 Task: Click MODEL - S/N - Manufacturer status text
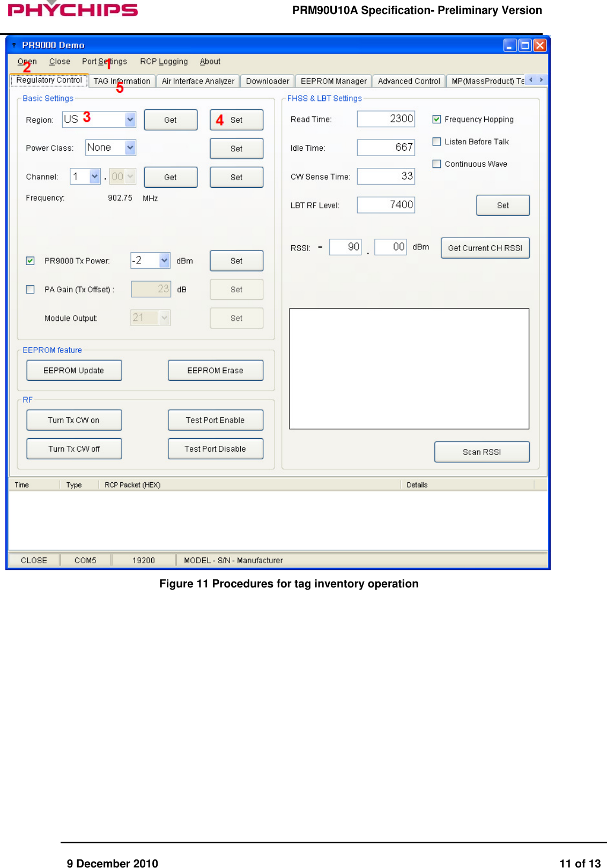pyautogui.click(x=233, y=561)
